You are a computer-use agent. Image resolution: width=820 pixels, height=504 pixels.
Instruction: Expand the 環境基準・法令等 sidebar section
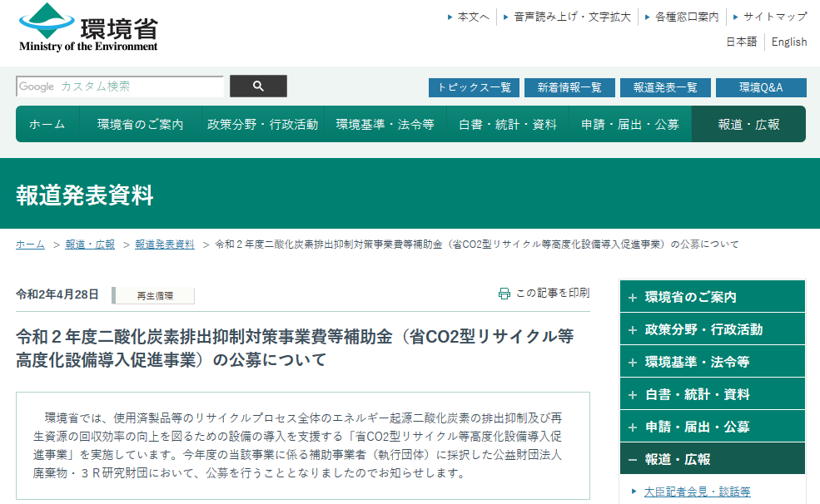[x=633, y=362]
